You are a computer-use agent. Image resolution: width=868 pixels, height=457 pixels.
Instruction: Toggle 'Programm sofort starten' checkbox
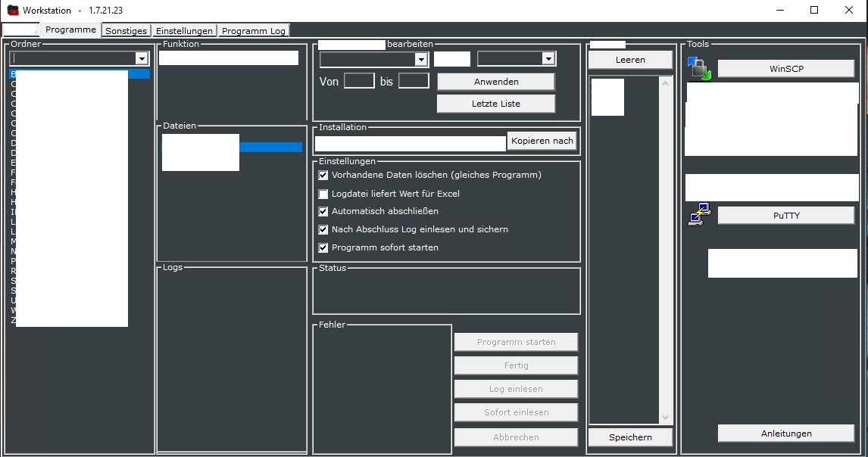tap(323, 247)
